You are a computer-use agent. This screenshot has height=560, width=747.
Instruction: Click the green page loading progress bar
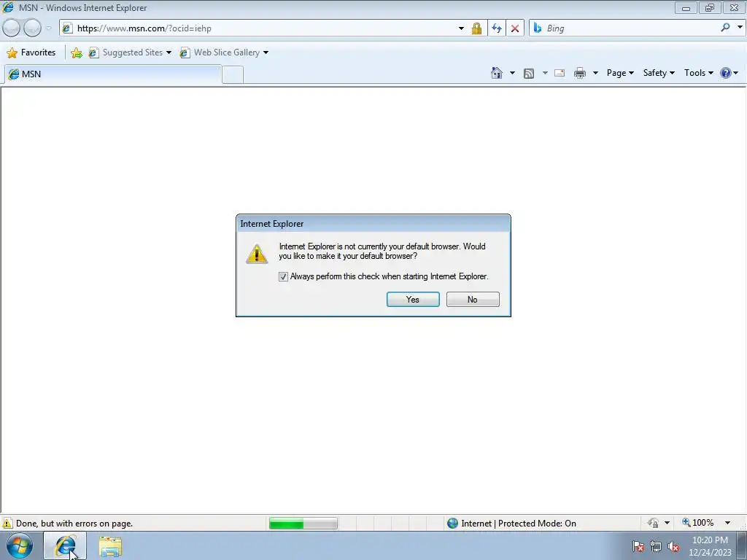[303, 524]
